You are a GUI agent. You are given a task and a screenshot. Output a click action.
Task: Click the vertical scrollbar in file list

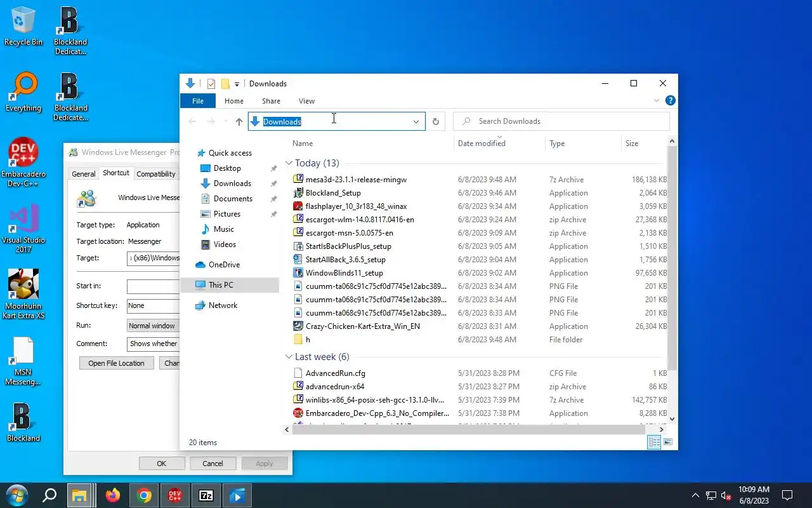[x=672, y=257]
